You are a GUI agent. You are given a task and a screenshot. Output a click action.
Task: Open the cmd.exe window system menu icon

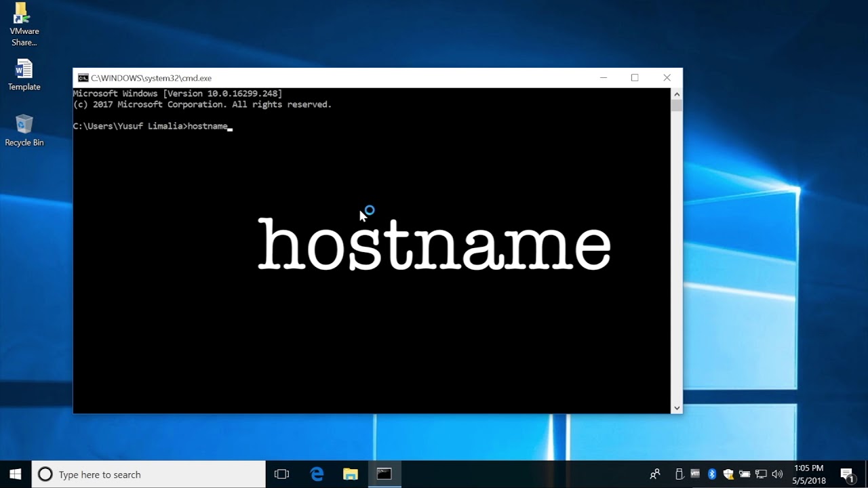[x=83, y=77]
